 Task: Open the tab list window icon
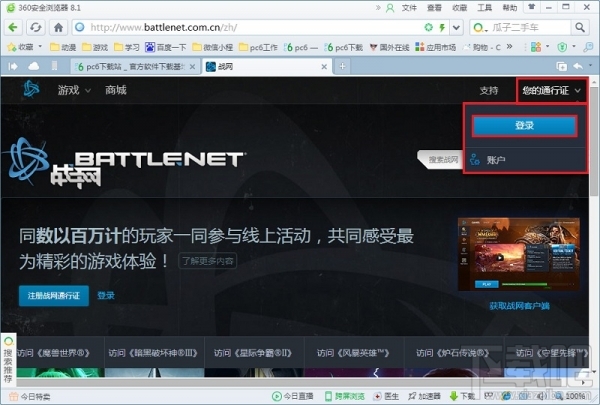pos(561,67)
